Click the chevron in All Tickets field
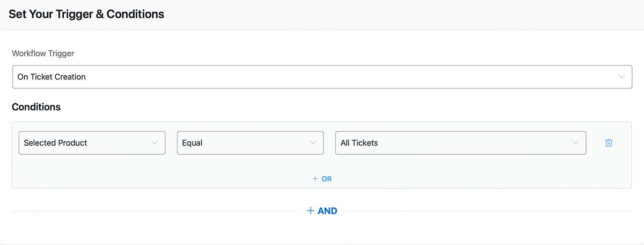Screen dimensions: 644x245 (x=576, y=143)
